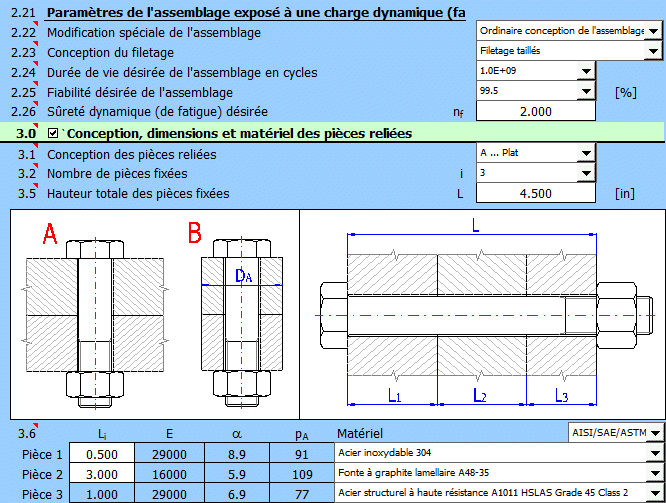
Task: Click the label Hauteur totale des pièces fixées
Action: point(138,194)
